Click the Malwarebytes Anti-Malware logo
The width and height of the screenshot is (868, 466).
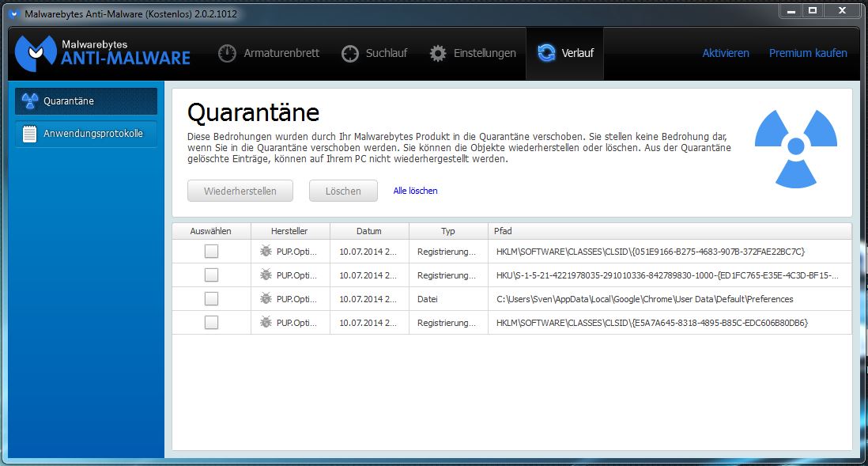tap(103, 53)
